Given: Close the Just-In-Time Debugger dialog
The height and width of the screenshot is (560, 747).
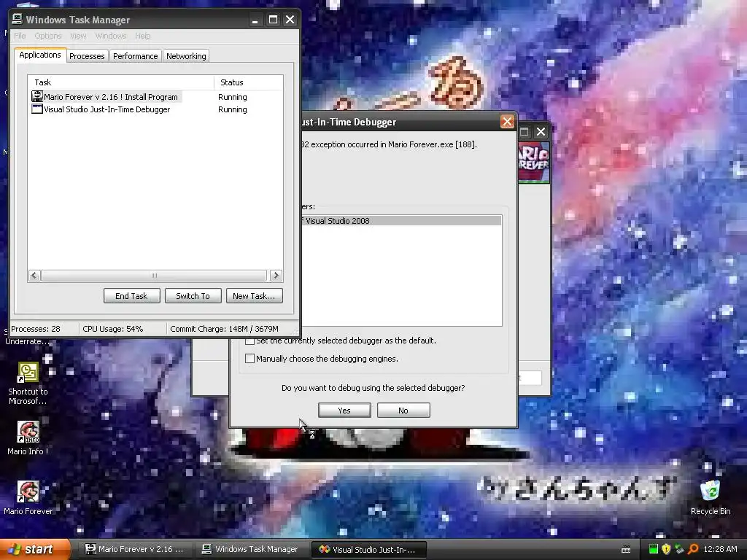Looking at the screenshot, I should tap(507, 122).
